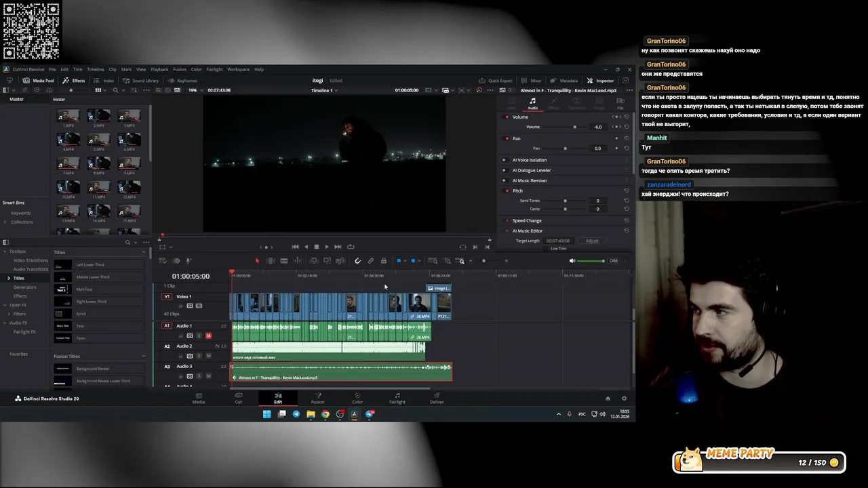Collapse the Toolbox tree in Effects
The width and height of the screenshot is (868, 488).
point(5,251)
